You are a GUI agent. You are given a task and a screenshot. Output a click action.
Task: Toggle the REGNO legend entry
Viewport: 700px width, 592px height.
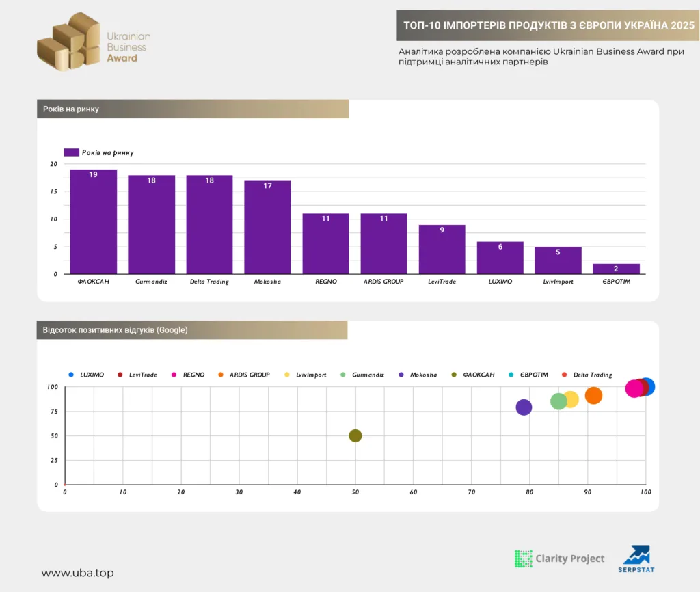[188, 375]
